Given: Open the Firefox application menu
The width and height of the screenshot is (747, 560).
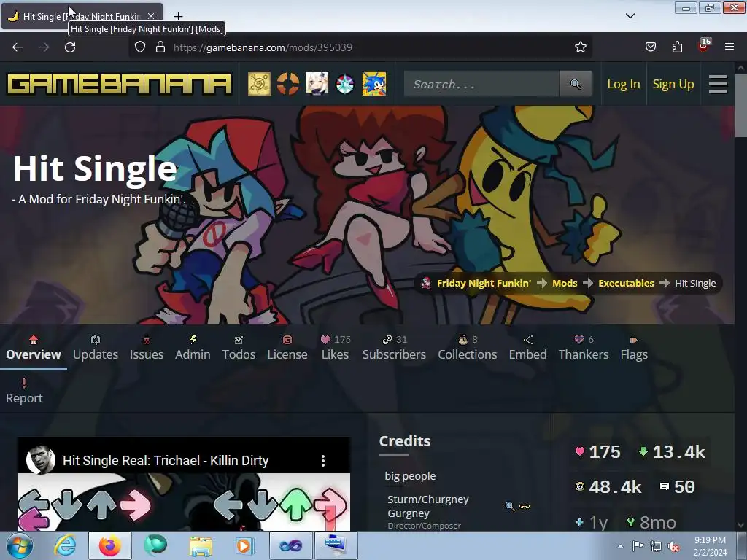Looking at the screenshot, I should point(729,47).
